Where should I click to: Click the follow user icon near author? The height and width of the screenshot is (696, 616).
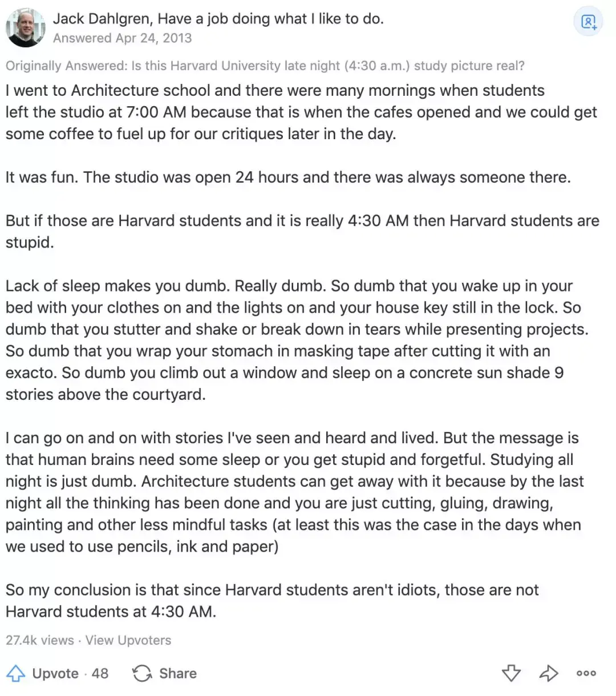click(588, 22)
